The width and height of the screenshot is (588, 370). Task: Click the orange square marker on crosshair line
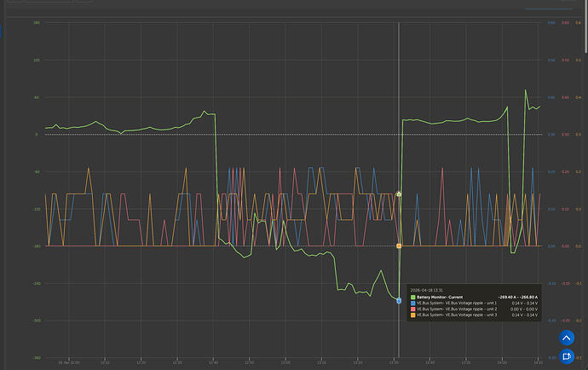pos(399,246)
